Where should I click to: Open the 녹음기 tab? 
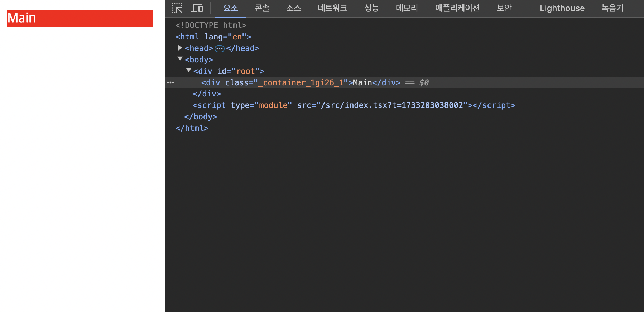click(612, 8)
